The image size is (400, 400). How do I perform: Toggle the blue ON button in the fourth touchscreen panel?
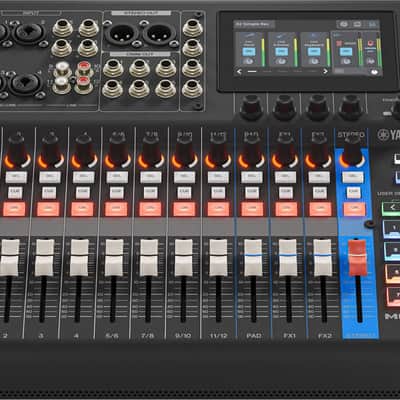pyautogui.click(x=345, y=52)
